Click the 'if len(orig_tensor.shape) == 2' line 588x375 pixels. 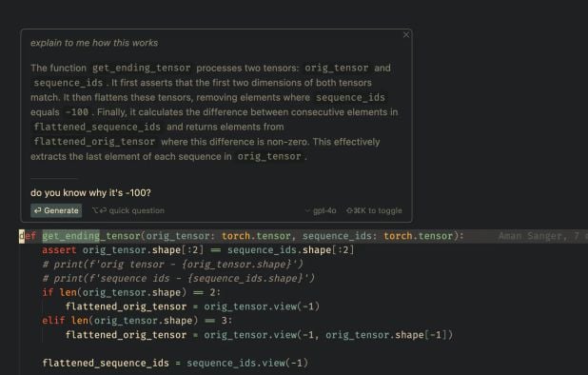(x=131, y=292)
